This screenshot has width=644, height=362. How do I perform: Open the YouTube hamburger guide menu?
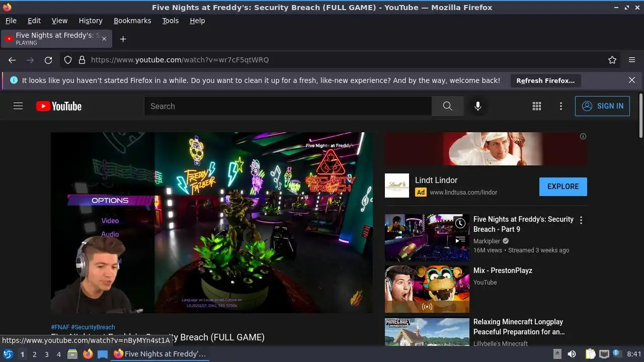[18, 106]
